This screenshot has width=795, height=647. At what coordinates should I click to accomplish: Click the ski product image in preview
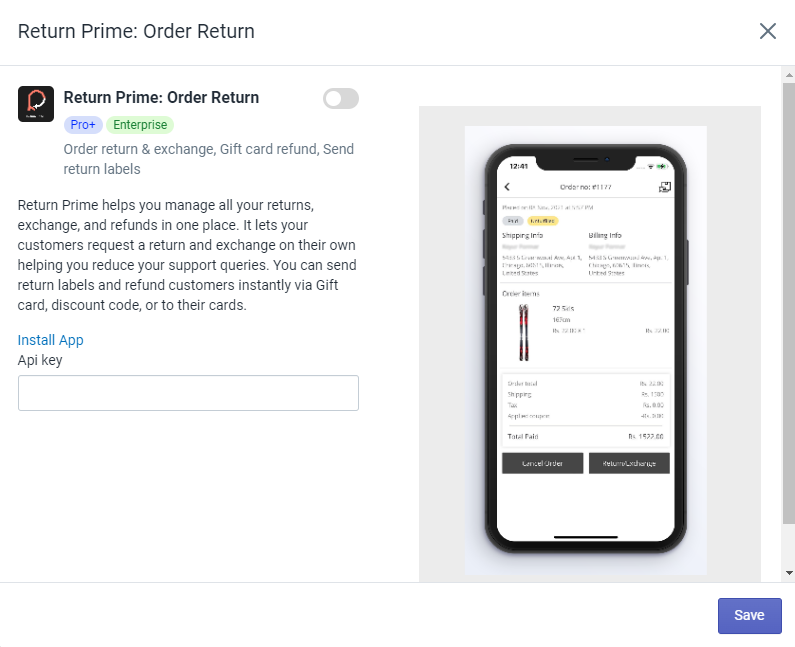point(524,332)
